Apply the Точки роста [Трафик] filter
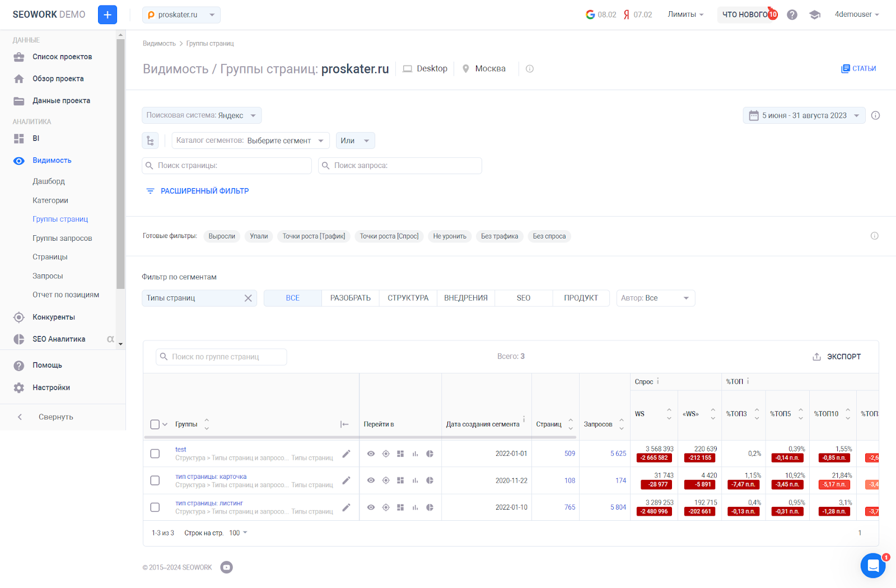Image resolution: width=896 pixels, height=588 pixels. [x=314, y=236]
